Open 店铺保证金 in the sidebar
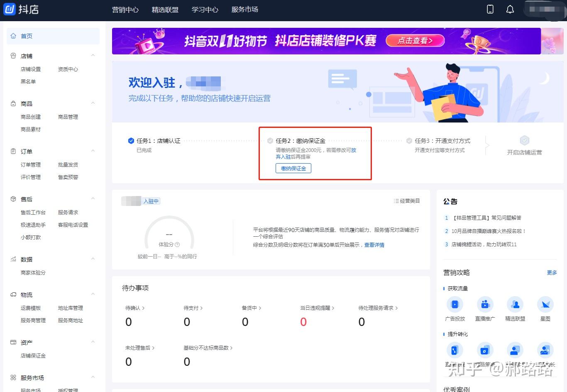Image resolution: width=567 pixels, height=392 pixels. [x=33, y=356]
